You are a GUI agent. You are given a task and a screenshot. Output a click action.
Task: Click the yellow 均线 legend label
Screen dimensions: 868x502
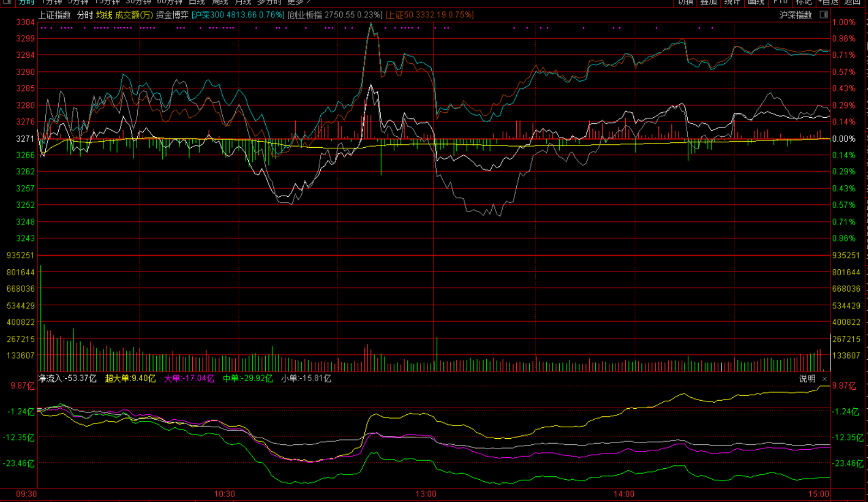click(104, 15)
